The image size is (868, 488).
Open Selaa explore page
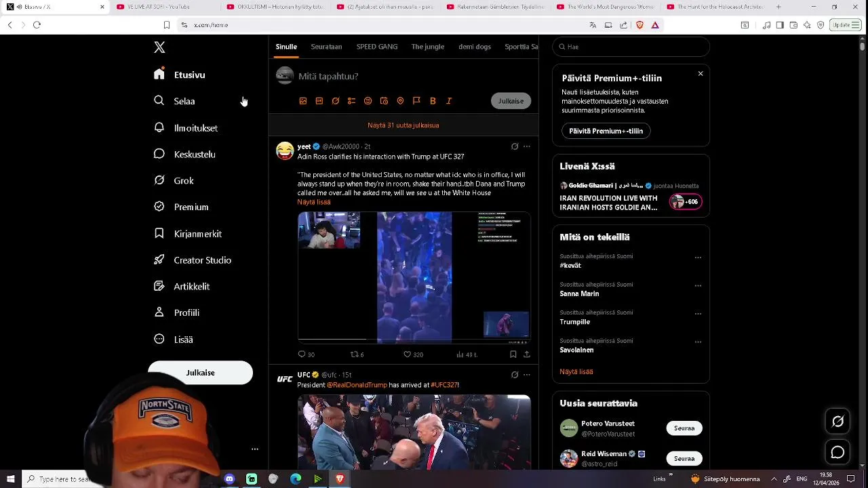tap(174, 101)
